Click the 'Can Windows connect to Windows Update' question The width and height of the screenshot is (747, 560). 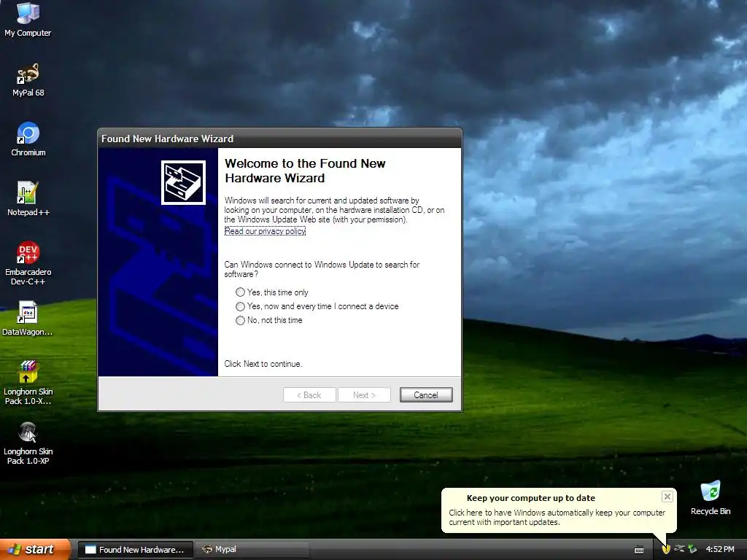click(322, 269)
